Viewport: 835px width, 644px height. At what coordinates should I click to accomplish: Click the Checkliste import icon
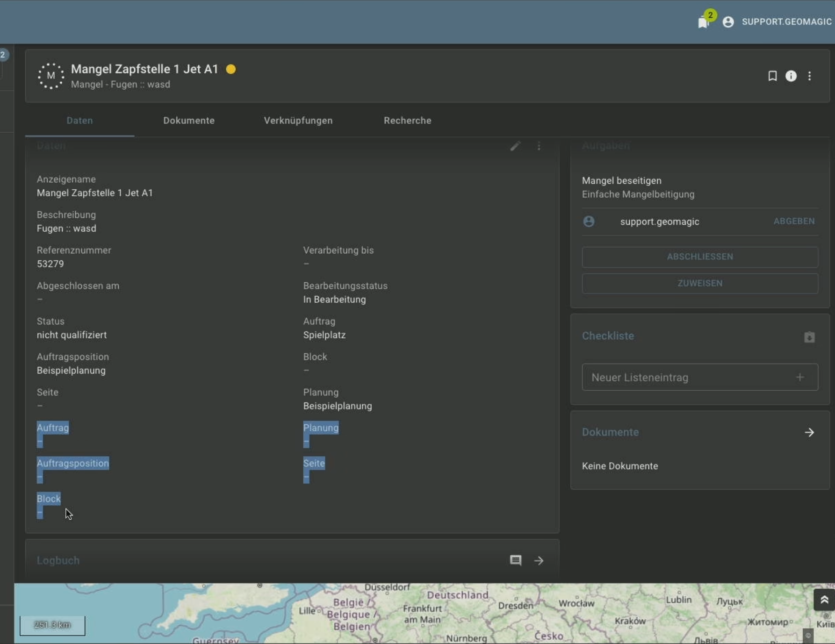[x=809, y=337]
